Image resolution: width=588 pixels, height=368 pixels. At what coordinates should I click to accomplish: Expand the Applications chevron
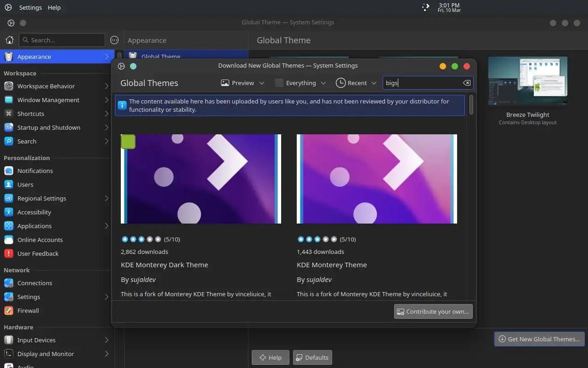(107, 226)
